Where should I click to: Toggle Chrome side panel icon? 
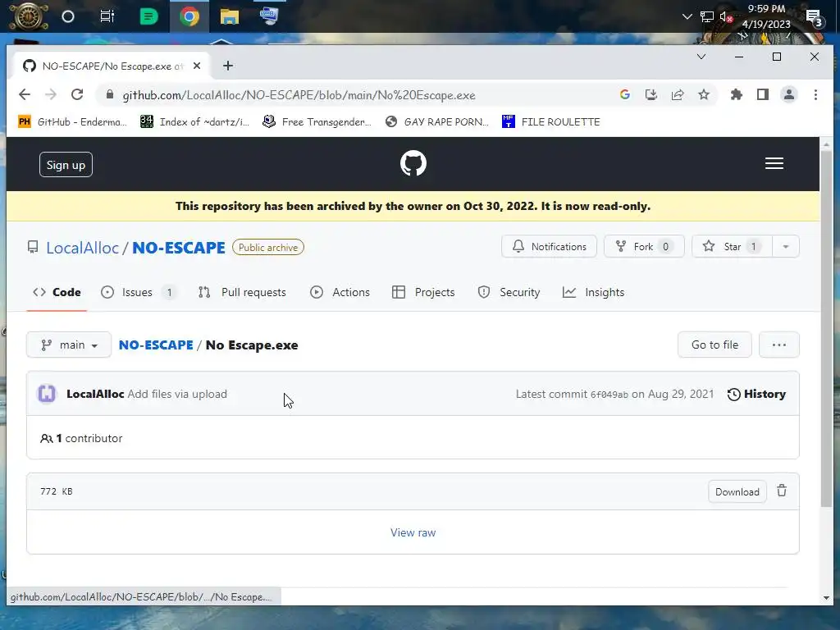pyautogui.click(x=763, y=95)
